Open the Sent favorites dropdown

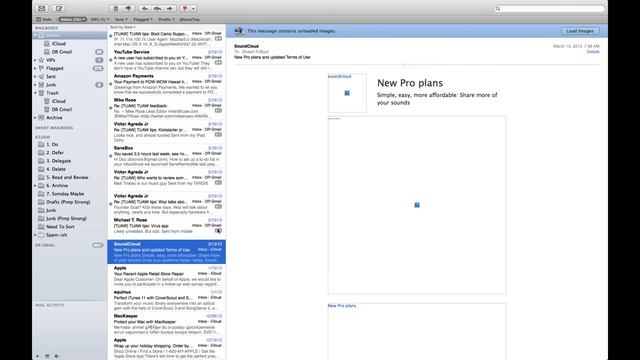(121, 19)
